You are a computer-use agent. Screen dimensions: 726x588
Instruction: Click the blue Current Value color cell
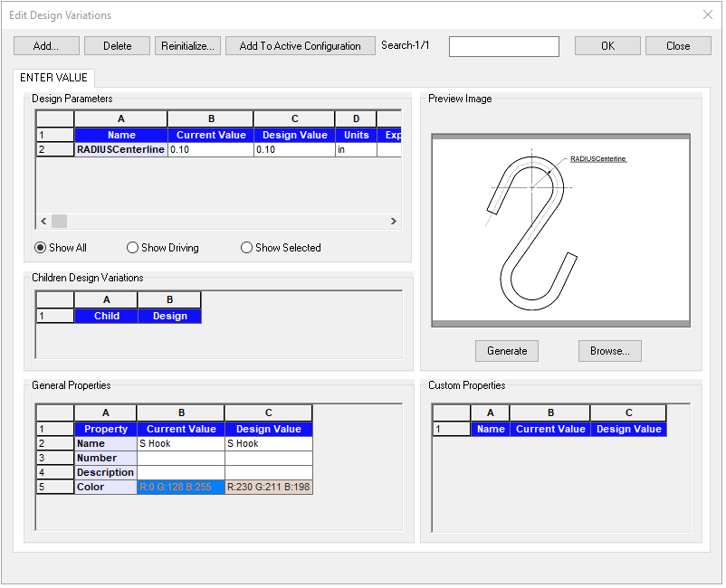coord(180,488)
